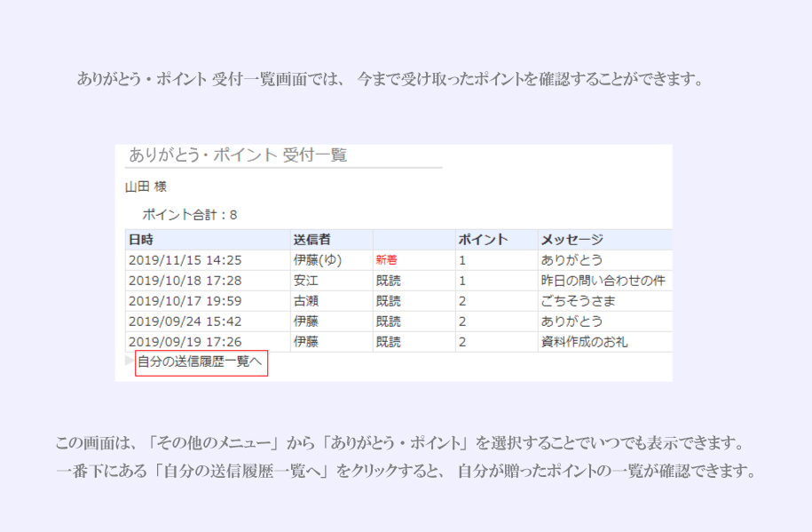Viewport: 812px width, 532px height.
Task: Click ありがとう message in the 2019/09/24 row
Action: [x=572, y=322]
